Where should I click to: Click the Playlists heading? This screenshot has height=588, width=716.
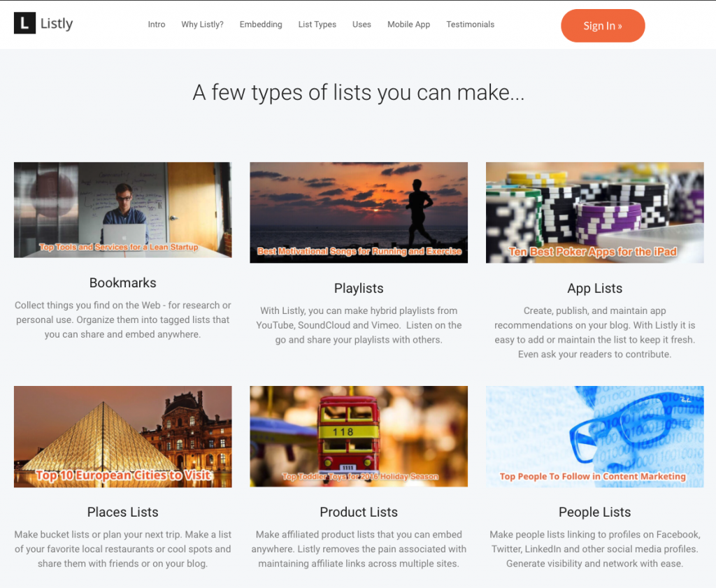(x=359, y=289)
